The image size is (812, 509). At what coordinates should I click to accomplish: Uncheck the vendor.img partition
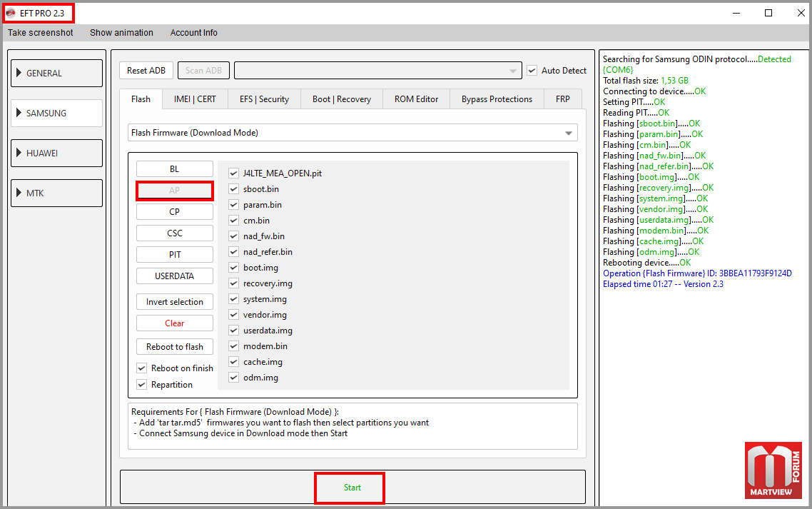233,315
